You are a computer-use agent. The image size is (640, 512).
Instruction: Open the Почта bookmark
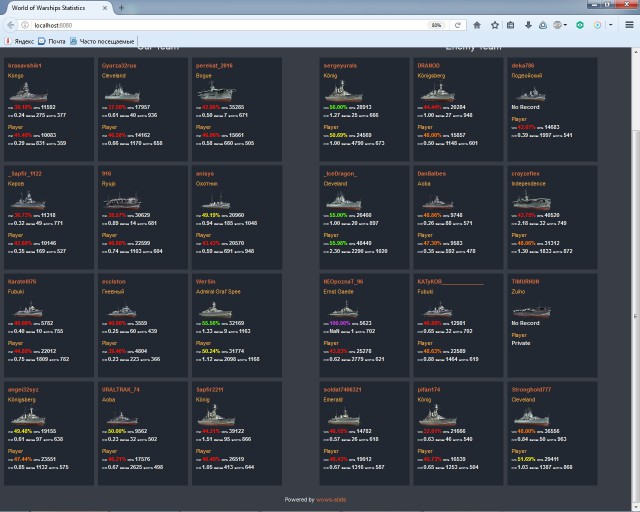click(x=52, y=41)
